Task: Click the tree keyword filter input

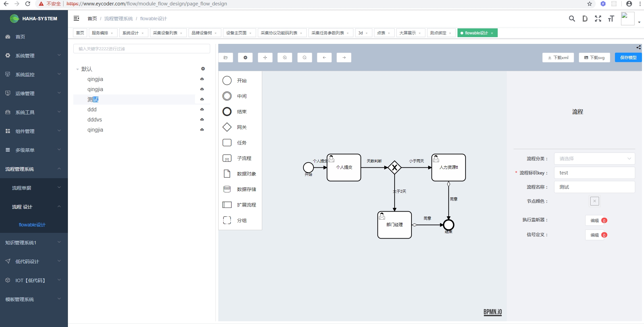Action: [142, 49]
